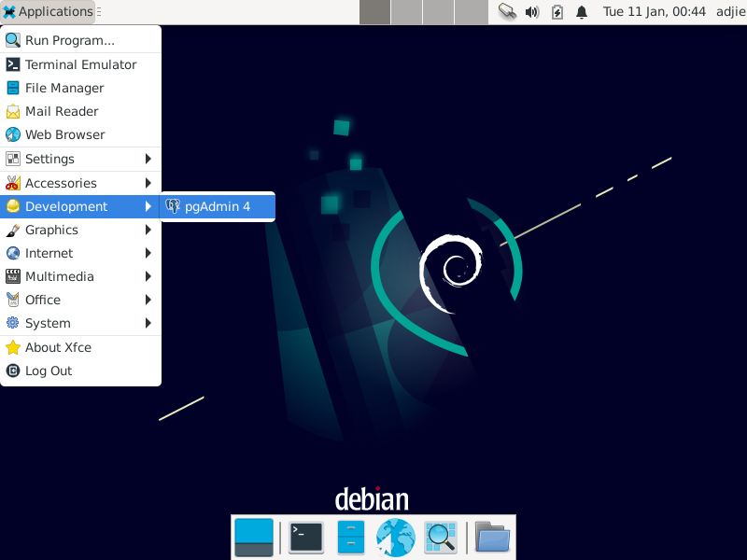Switch to the first workspace
The width and height of the screenshot is (747, 560).
pos(375,12)
